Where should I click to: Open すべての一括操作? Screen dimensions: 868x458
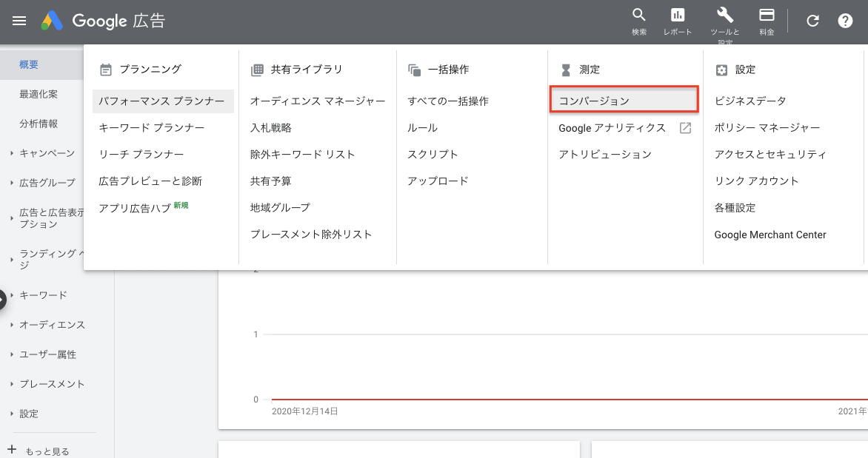click(x=448, y=101)
